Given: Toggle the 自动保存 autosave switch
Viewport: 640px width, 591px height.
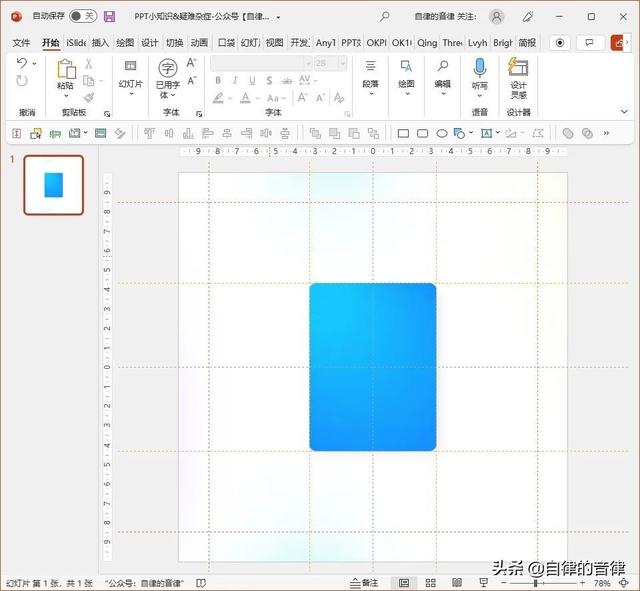Looking at the screenshot, I should [x=83, y=16].
